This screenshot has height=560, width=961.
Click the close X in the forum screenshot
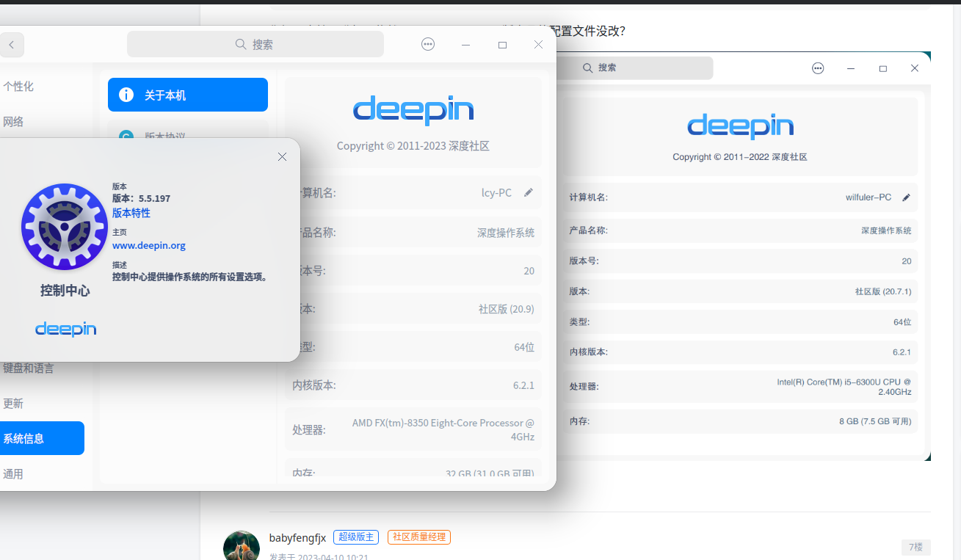click(x=915, y=68)
